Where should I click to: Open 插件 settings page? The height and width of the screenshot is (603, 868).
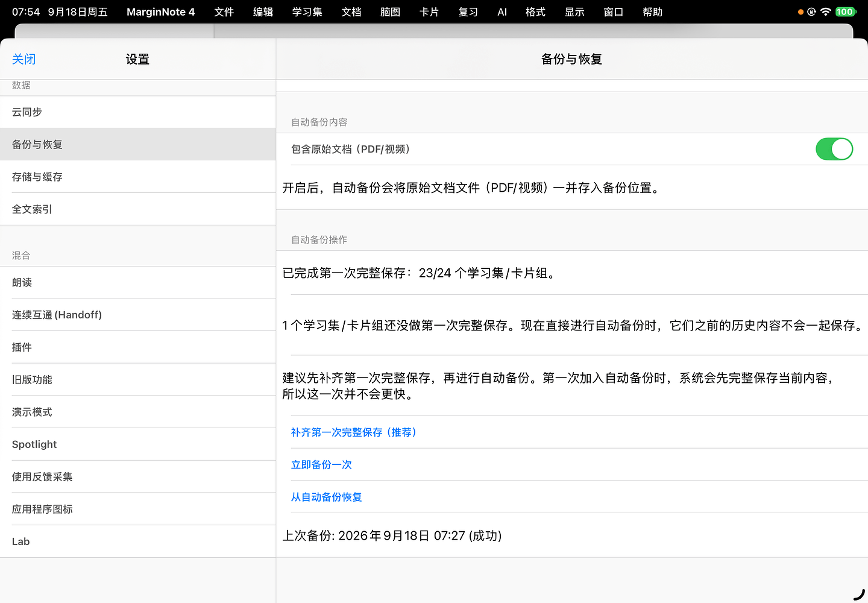coord(138,347)
